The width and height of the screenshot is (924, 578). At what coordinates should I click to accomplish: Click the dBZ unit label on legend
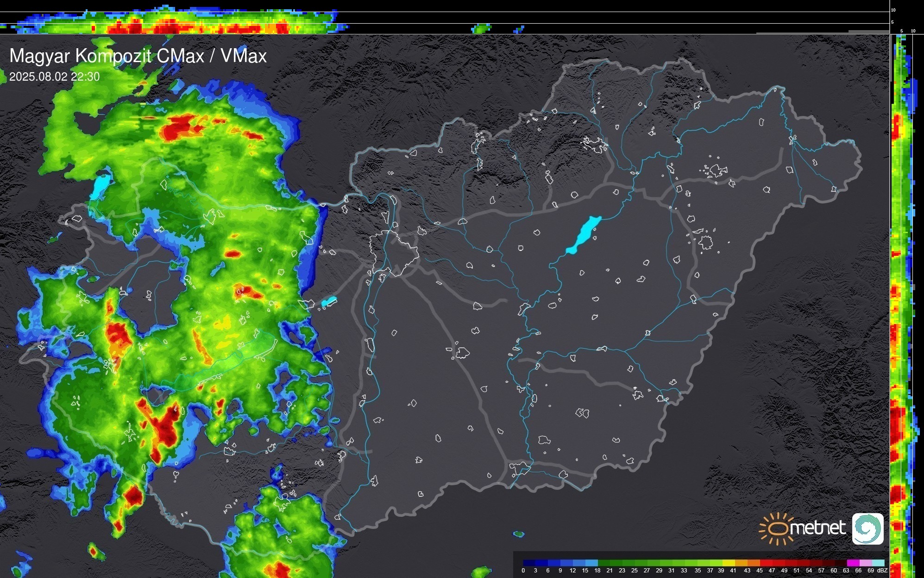tap(882, 571)
